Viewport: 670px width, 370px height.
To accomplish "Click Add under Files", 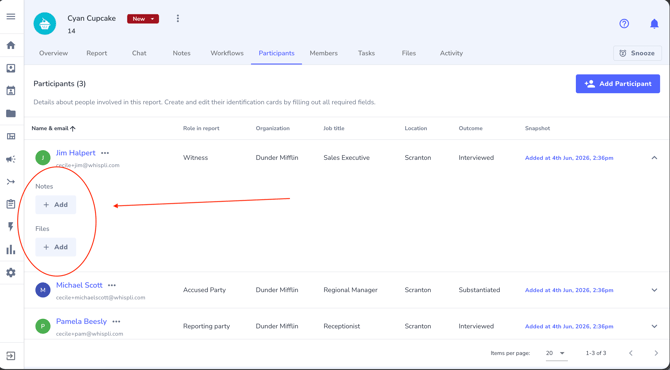I will [56, 247].
